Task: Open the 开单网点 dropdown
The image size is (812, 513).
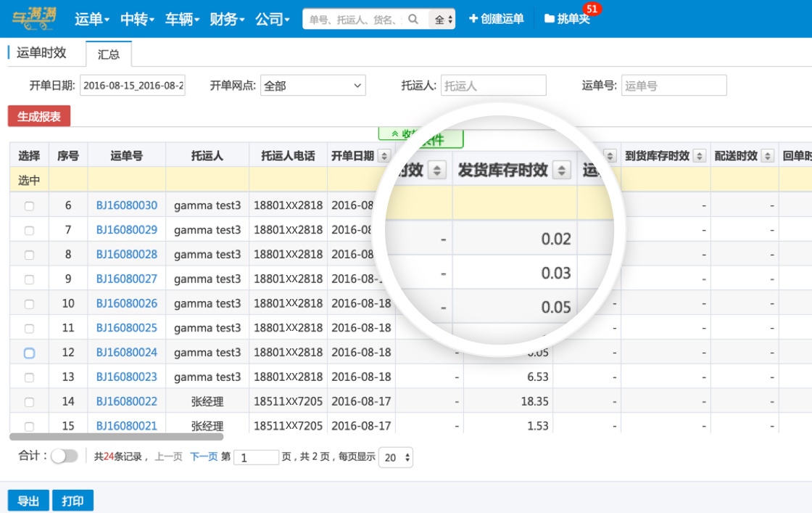Action: click(x=312, y=86)
